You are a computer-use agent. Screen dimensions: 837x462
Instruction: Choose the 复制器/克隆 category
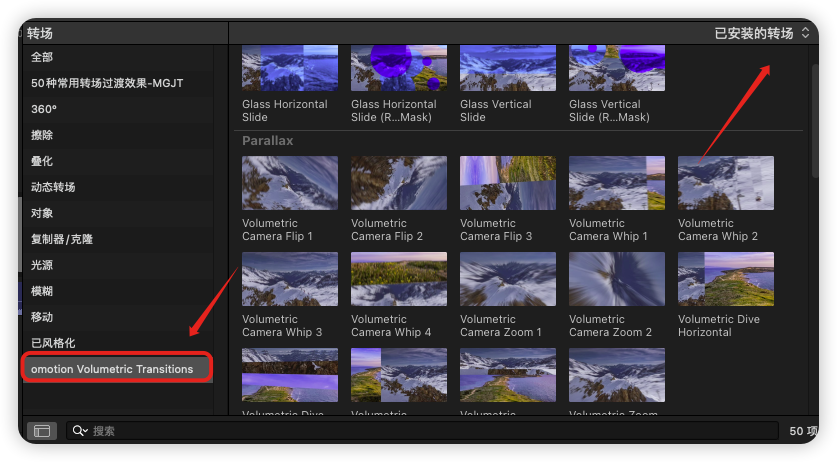117,239
